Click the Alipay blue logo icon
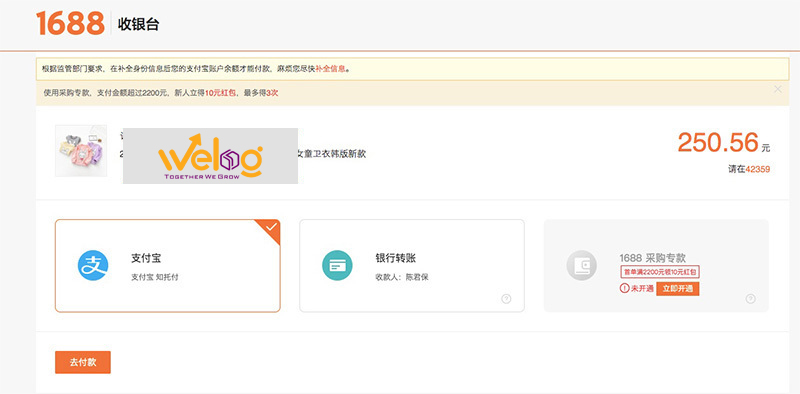The height and width of the screenshot is (394, 800). point(93,265)
